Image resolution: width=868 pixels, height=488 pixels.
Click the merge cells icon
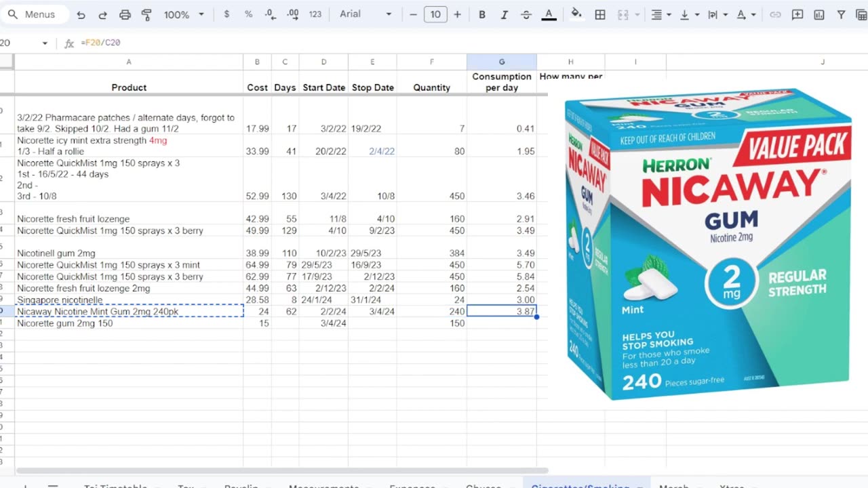coord(623,14)
